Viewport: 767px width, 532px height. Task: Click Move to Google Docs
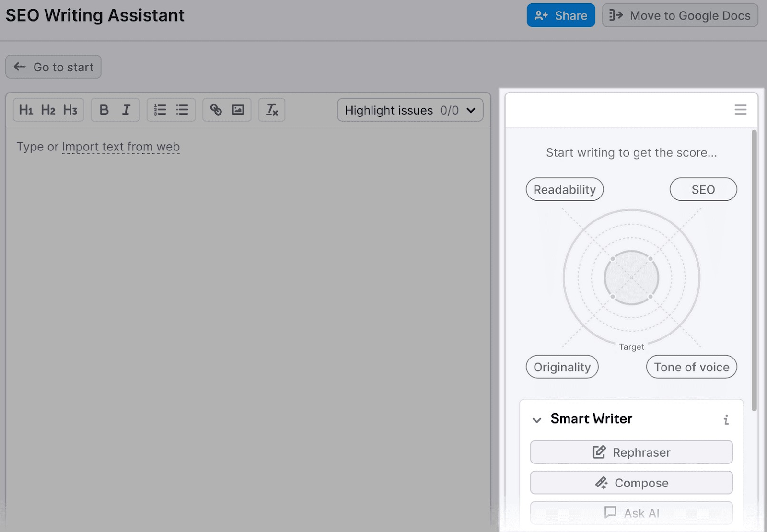[x=679, y=15]
